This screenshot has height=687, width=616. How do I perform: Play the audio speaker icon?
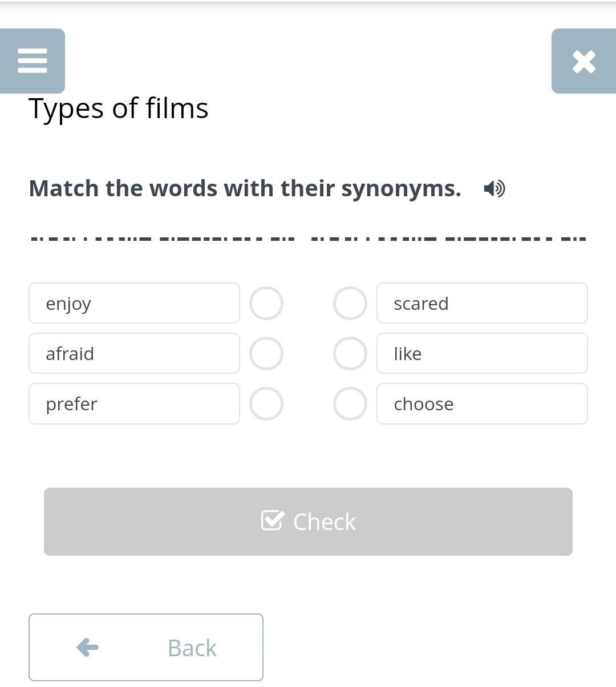click(494, 188)
